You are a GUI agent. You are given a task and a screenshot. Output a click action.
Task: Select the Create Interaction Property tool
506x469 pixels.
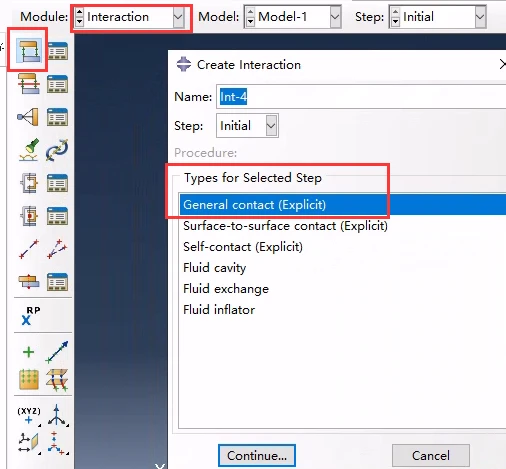pos(29,83)
